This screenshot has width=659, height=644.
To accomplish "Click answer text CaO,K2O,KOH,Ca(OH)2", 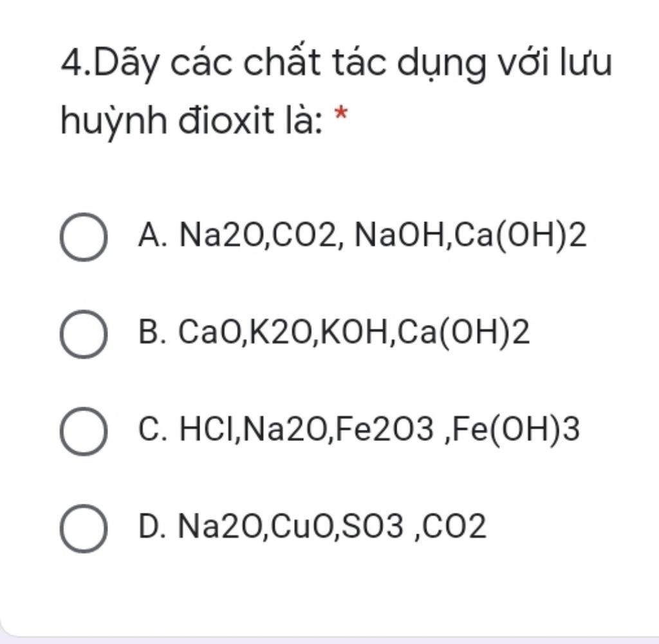I will pyautogui.click(x=354, y=333).
